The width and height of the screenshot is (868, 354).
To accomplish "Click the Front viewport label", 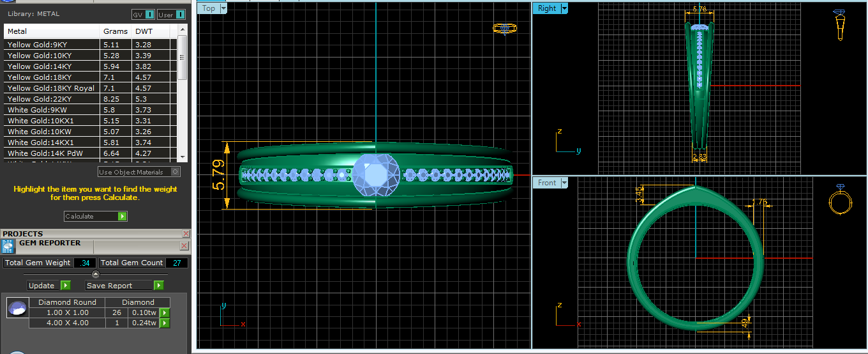I will [x=547, y=183].
